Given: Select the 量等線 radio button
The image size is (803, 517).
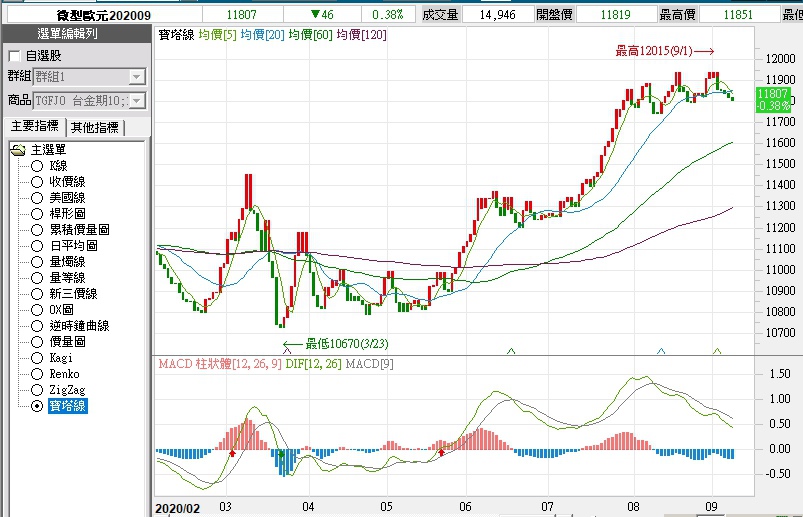Looking at the screenshot, I should click(37, 278).
